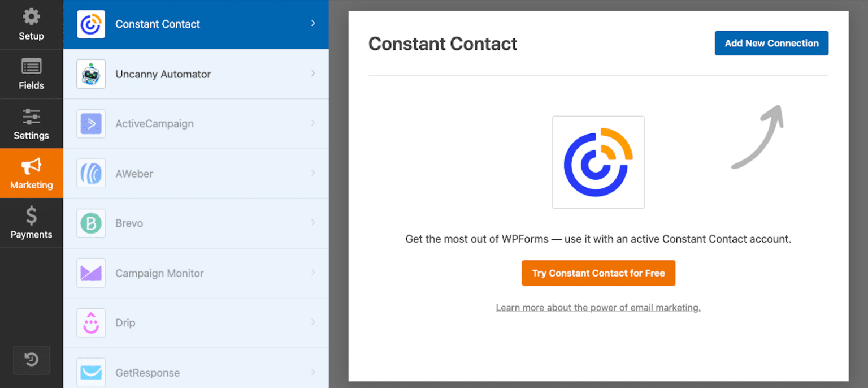
Task: Expand the Uncanny Automator chevron
Action: [x=313, y=74]
